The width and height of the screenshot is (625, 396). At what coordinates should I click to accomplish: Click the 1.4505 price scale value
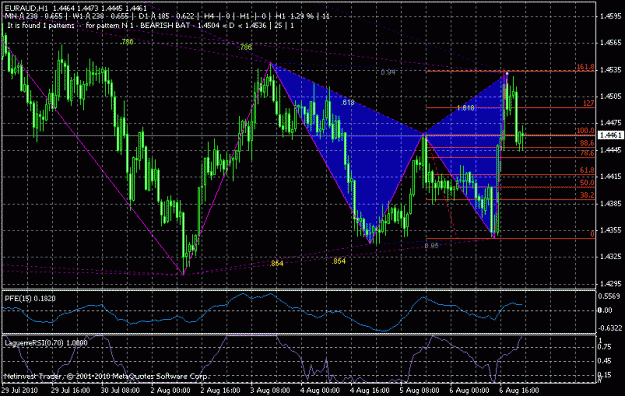(x=610, y=96)
